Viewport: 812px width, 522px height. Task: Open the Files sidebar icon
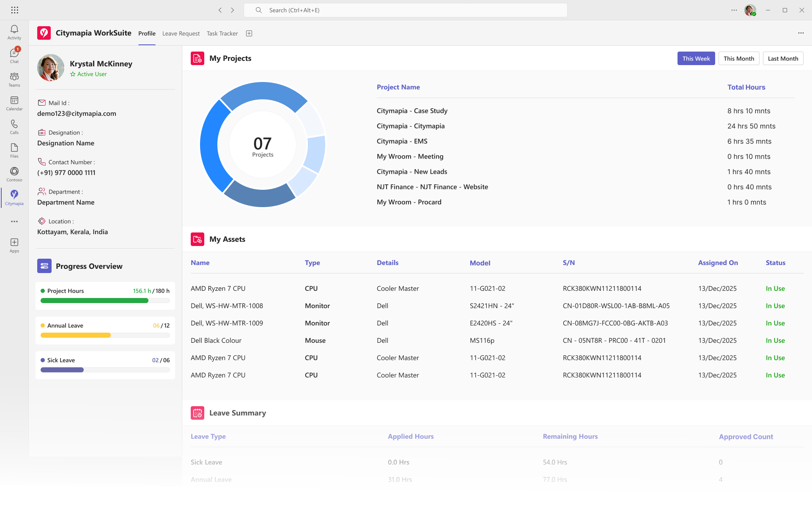pyautogui.click(x=14, y=150)
